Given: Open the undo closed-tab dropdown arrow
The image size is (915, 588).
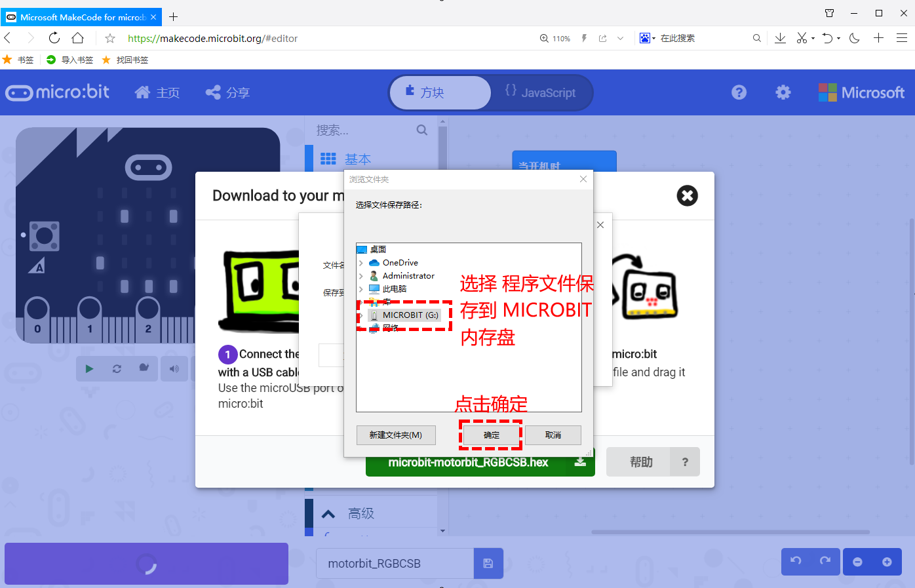Looking at the screenshot, I should (838, 38).
